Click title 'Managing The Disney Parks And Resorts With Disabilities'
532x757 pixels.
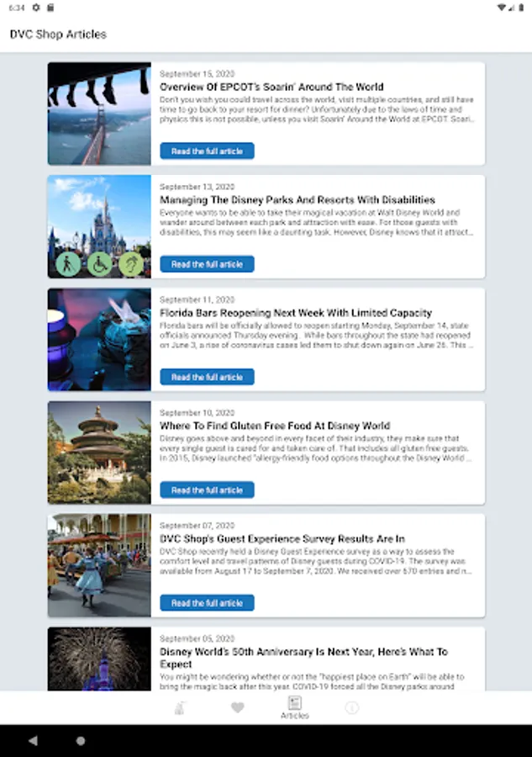pyautogui.click(x=298, y=200)
